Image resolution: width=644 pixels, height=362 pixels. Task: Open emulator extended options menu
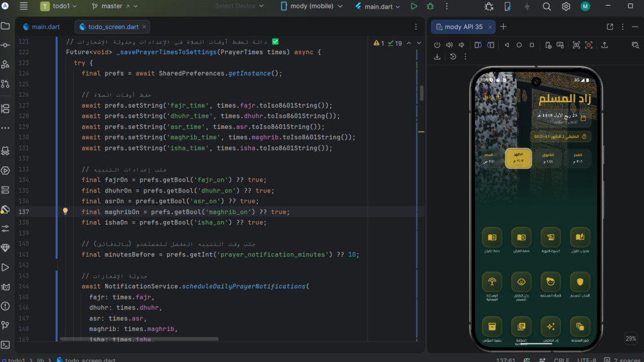[465, 57]
